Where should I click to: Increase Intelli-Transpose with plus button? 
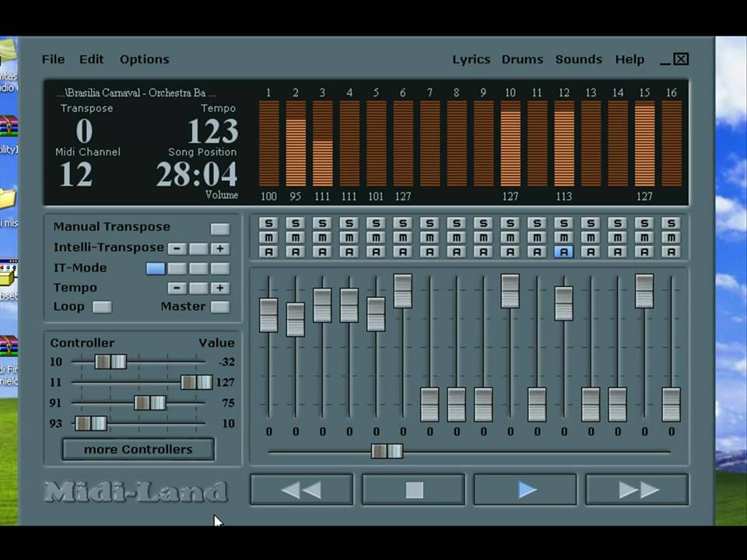[x=220, y=249]
